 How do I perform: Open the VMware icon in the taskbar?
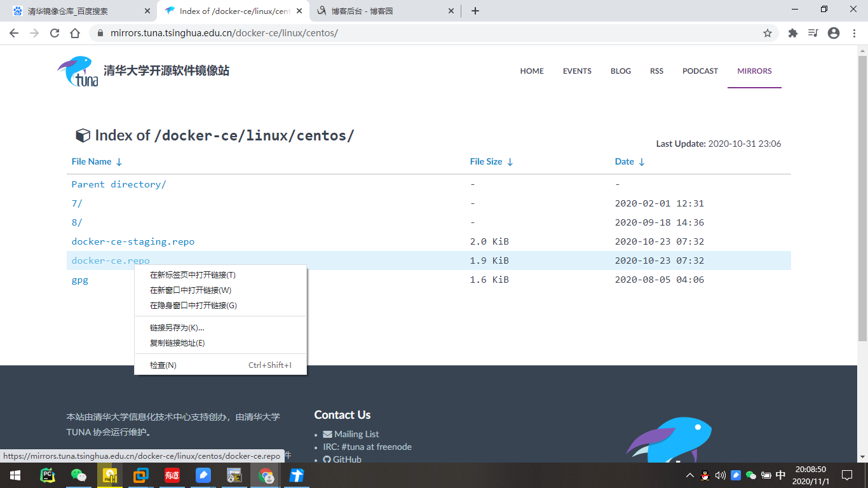(x=141, y=475)
